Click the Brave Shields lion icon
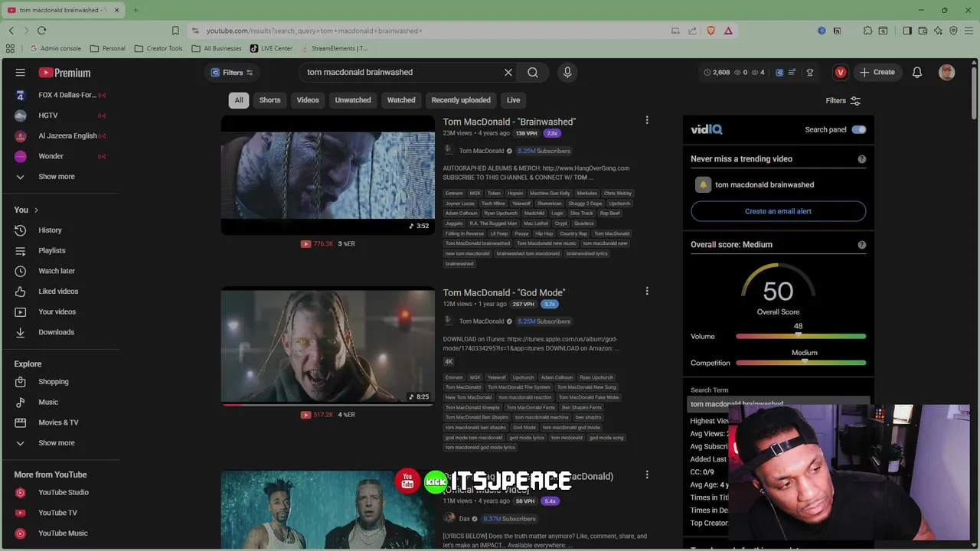 pos(710,31)
